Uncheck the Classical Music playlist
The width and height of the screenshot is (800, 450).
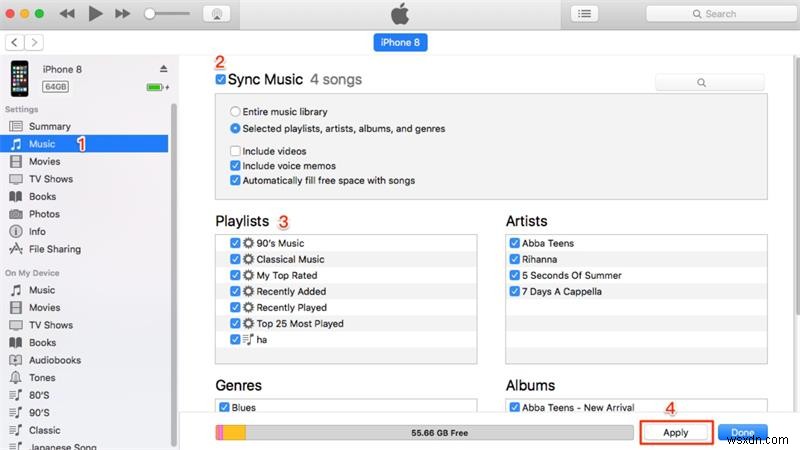pyautogui.click(x=235, y=259)
